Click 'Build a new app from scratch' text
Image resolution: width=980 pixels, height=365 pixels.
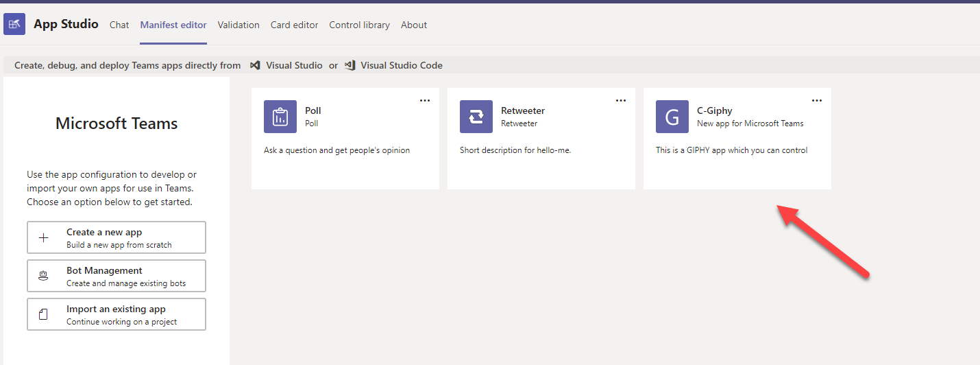[119, 245]
